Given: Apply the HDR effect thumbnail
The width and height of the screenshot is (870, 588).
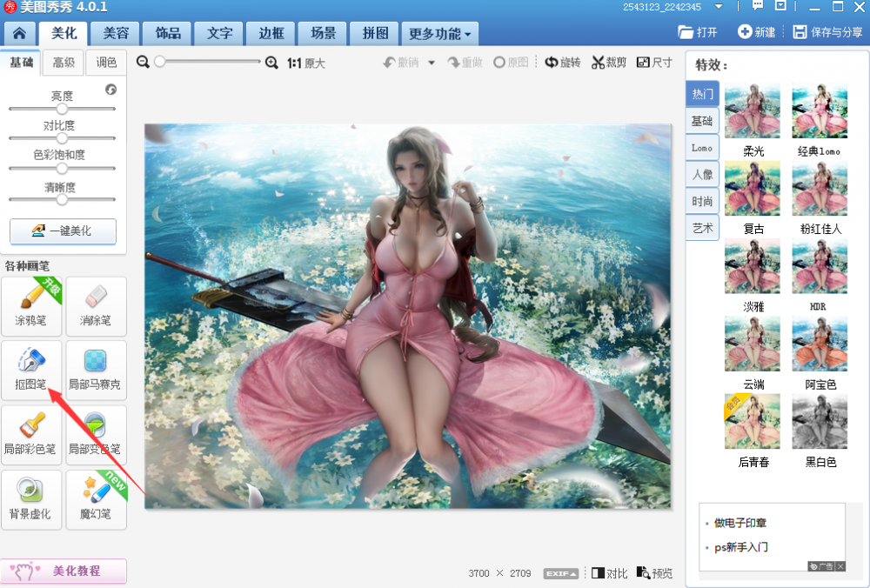Looking at the screenshot, I should (x=820, y=266).
